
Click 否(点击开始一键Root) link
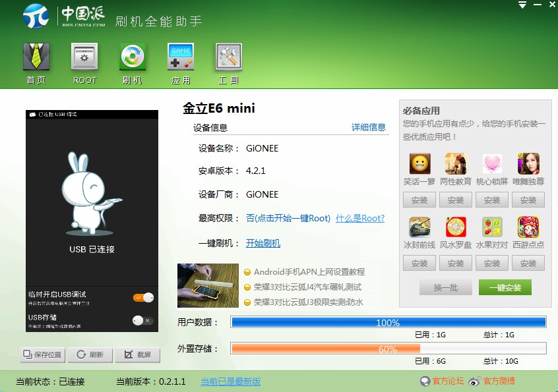(x=288, y=218)
